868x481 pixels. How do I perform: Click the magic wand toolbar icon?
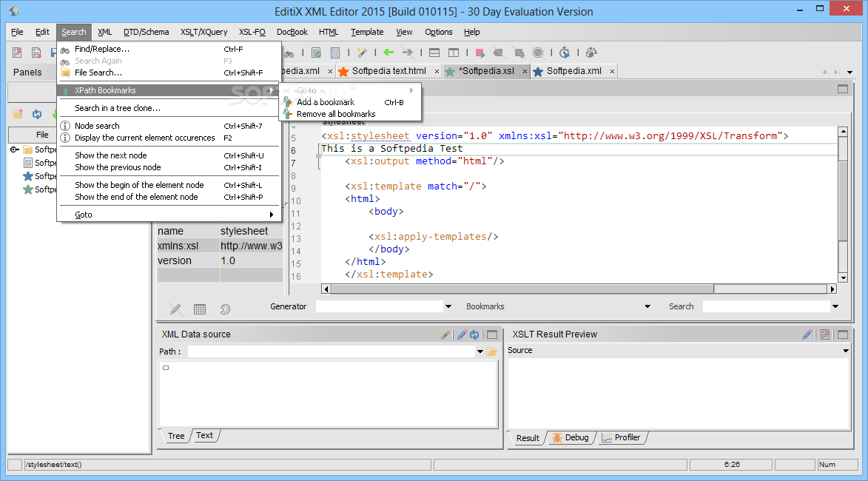coord(362,53)
